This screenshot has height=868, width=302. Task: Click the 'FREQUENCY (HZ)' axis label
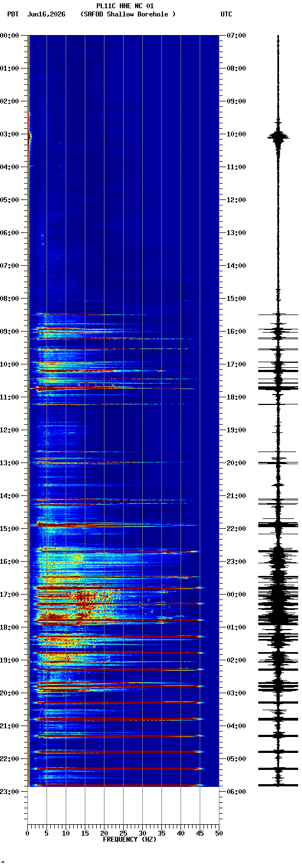pos(130,840)
